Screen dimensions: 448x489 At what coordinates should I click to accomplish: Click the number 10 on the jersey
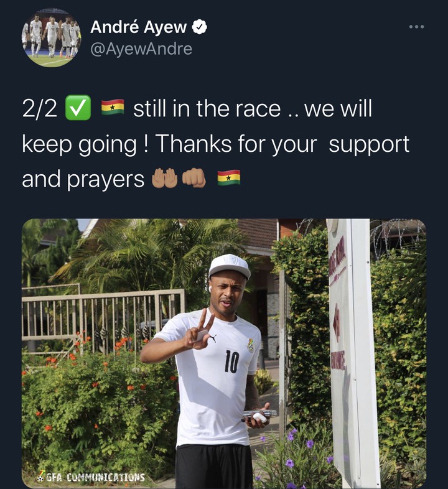(x=232, y=361)
